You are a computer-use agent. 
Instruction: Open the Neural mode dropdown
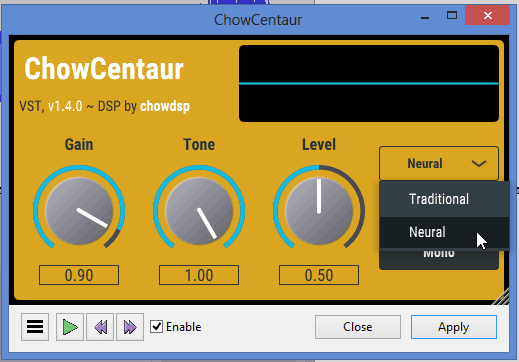click(439, 163)
